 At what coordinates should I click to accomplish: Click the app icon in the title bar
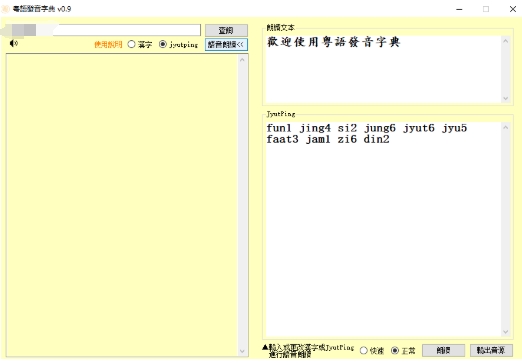pos(6,9)
